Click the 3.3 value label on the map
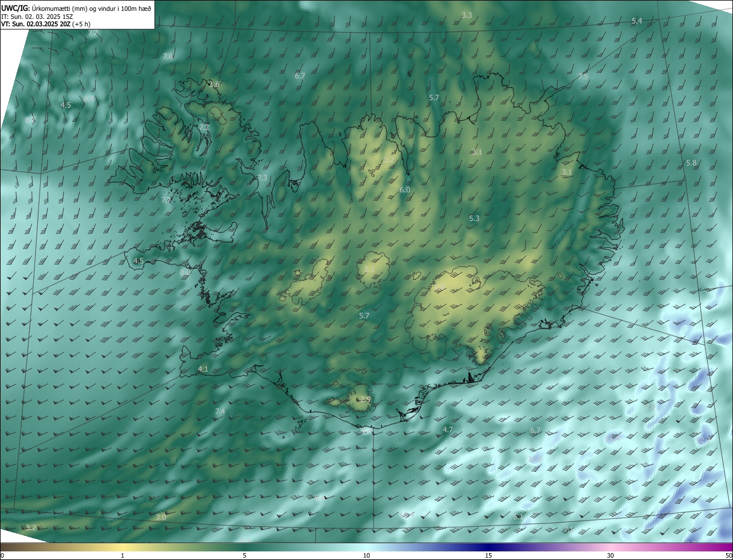The image size is (733, 560). pos(467,15)
